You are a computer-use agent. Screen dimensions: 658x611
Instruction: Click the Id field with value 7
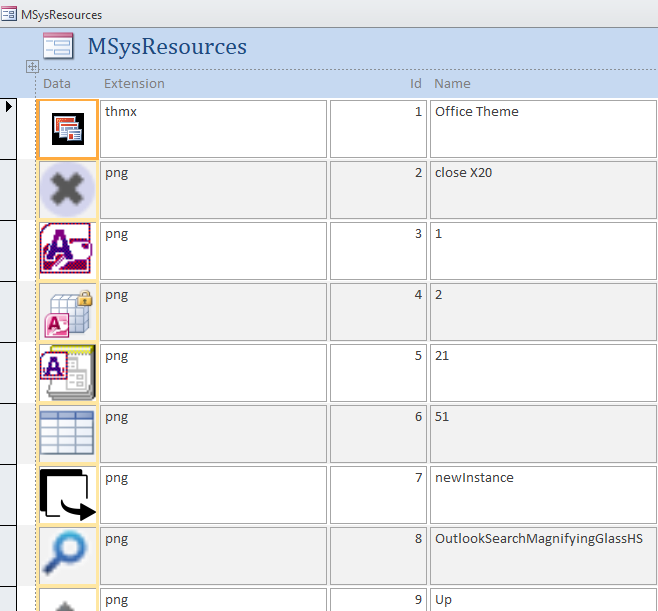(378, 495)
